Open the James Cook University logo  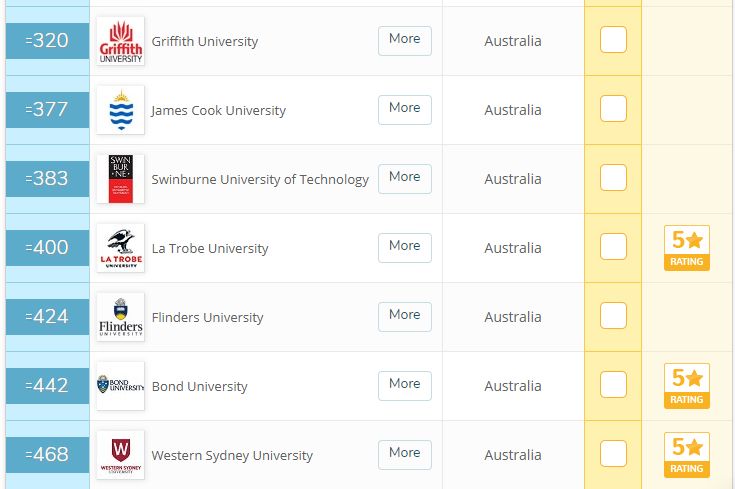(120, 110)
